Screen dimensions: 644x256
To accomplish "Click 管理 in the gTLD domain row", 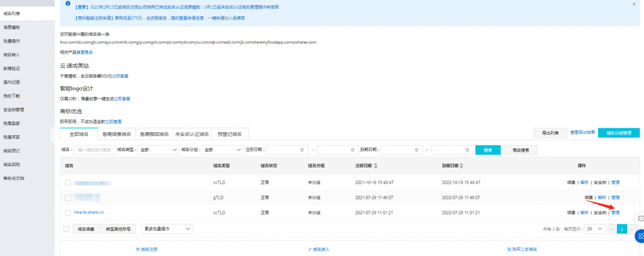I will [x=615, y=198].
